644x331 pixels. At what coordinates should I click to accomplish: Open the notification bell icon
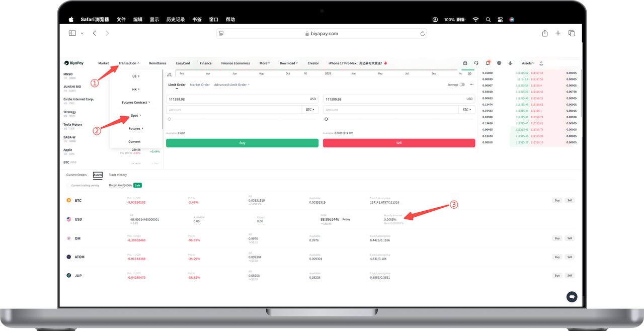pos(488,63)
